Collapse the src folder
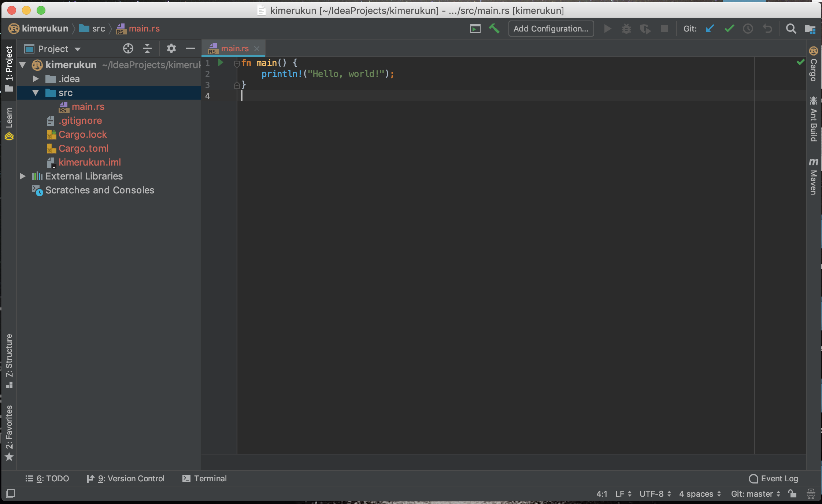 point(36,93)
